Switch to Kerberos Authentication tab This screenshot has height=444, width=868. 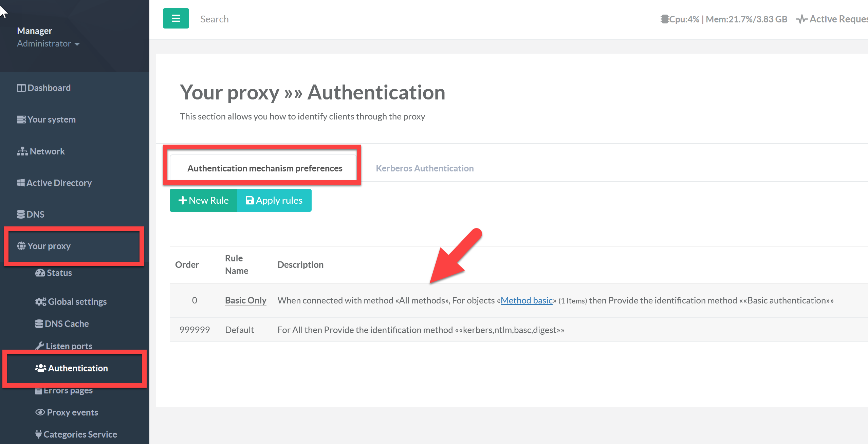point(424,168)
